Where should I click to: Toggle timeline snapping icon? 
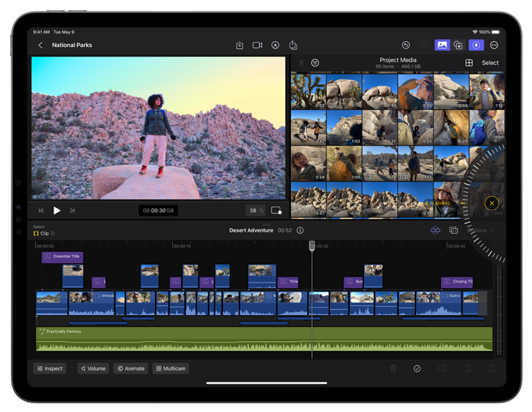(x=435, y=230)
